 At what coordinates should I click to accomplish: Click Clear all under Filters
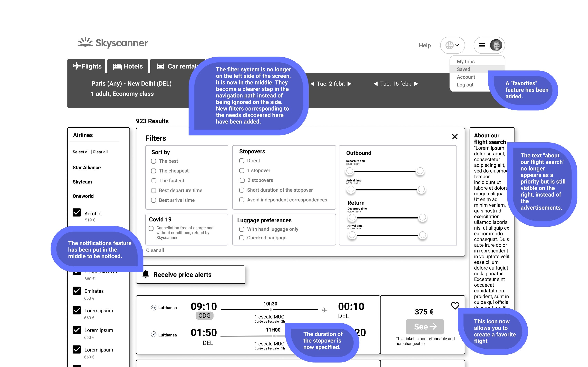155,250
